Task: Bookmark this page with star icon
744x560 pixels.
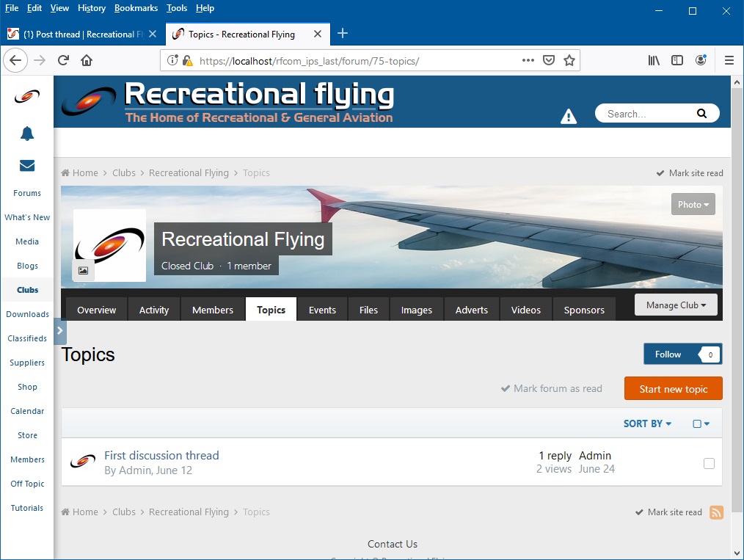Action: 569,60
